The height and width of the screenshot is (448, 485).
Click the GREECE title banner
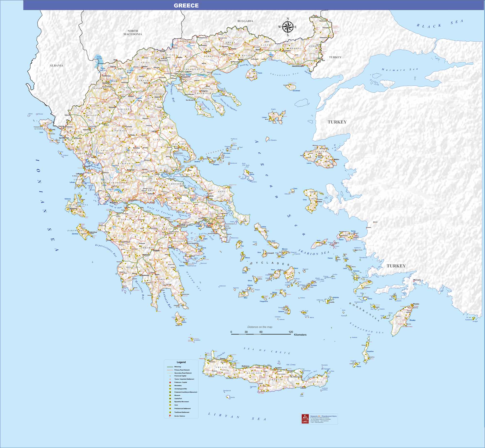[x=186, y=5]
